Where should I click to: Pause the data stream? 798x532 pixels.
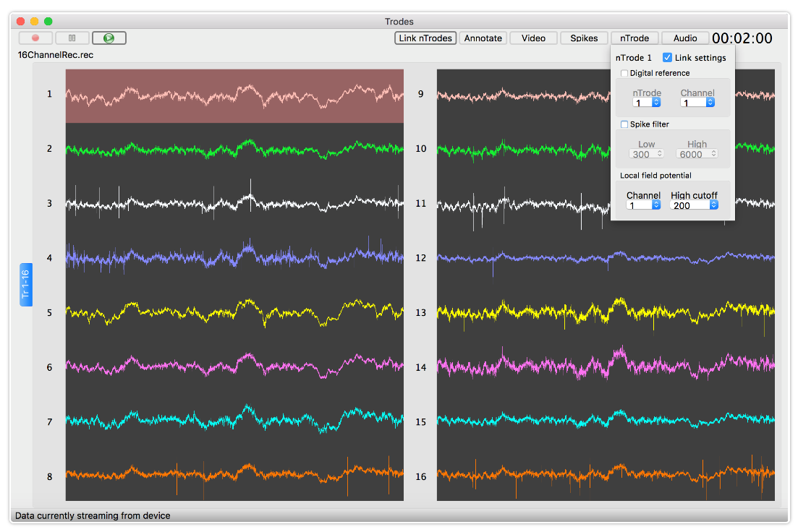tap(72, 38)
